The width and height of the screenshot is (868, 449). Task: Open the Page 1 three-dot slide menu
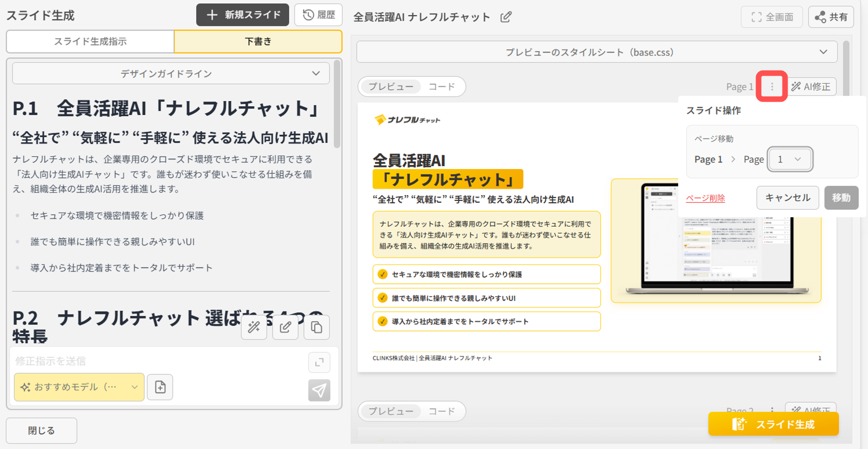click(772, 86)
